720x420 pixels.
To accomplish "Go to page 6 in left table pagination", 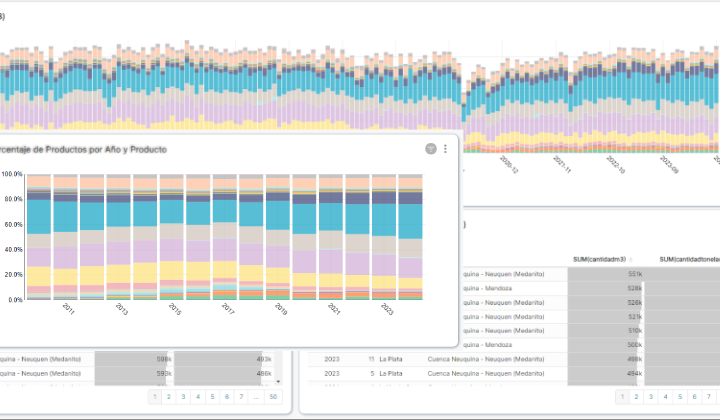I will click(227, 397).
